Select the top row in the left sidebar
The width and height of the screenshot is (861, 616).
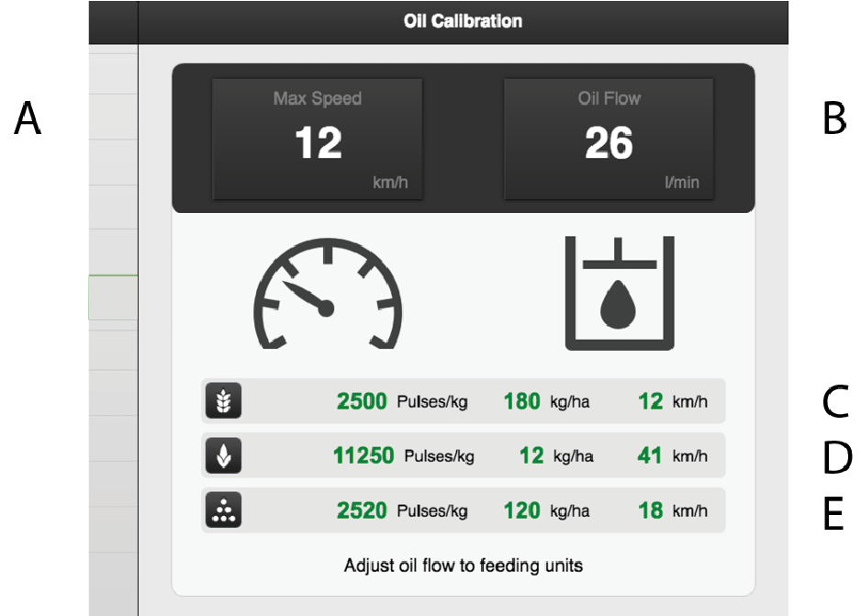point(113,72)
